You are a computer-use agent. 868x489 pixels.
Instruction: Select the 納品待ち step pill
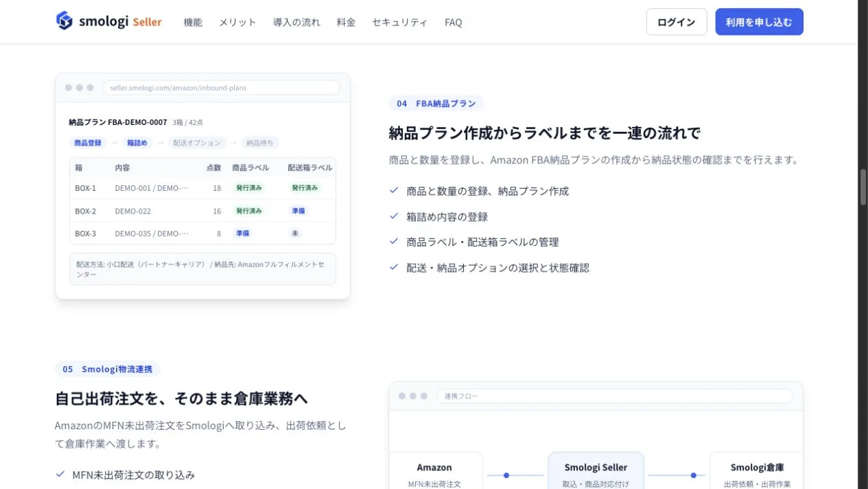[x=259, y=143]
